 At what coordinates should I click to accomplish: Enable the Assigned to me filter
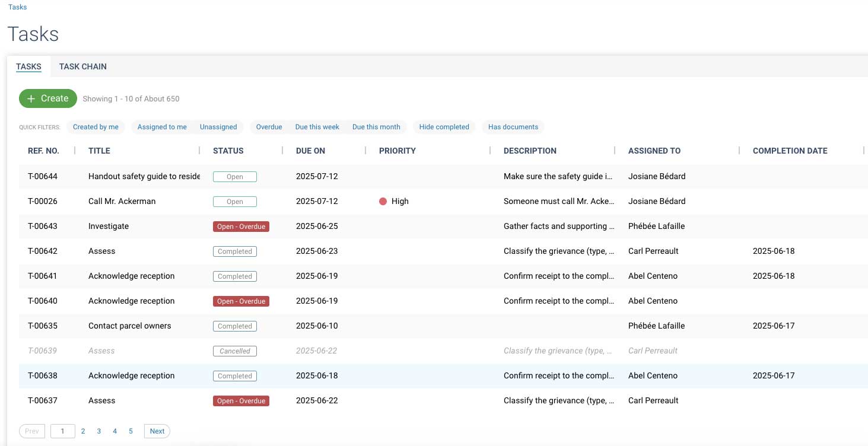162,127
